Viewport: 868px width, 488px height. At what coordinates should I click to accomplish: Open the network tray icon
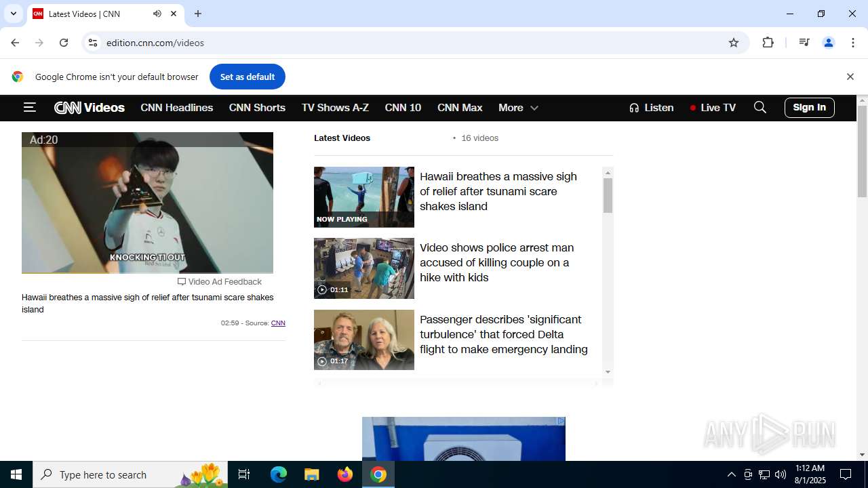[x=764, y=474]
